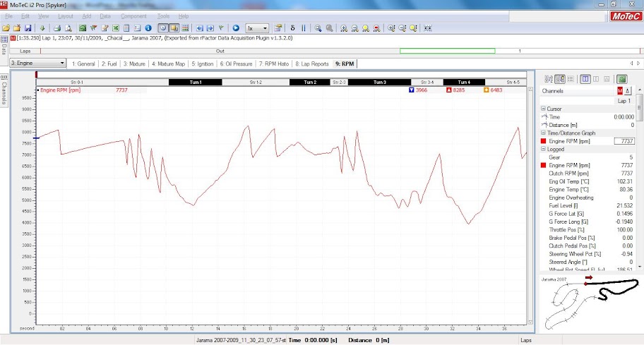This screenshot has width=644, height=345.
Task: Click the Channels list vertical scrollbar
Action: pyautogui.click(x=640, y=178)
